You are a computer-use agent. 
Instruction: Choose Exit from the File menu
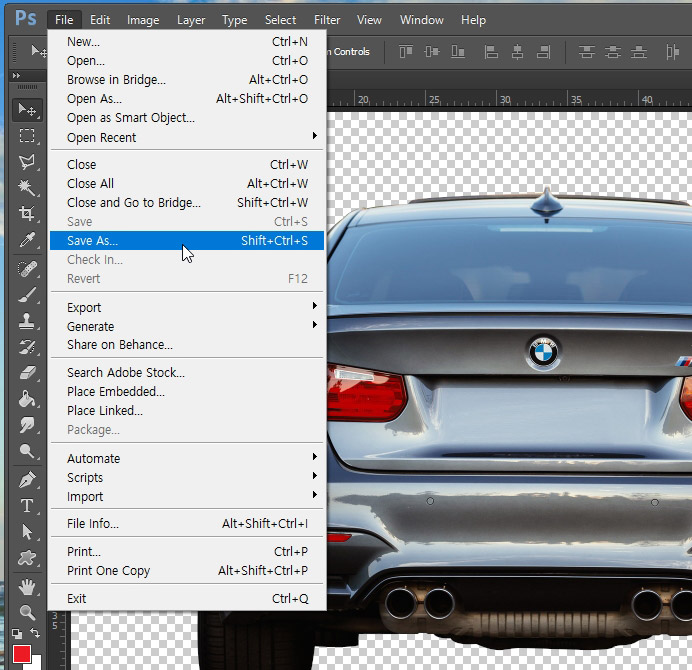pos(187,598)
